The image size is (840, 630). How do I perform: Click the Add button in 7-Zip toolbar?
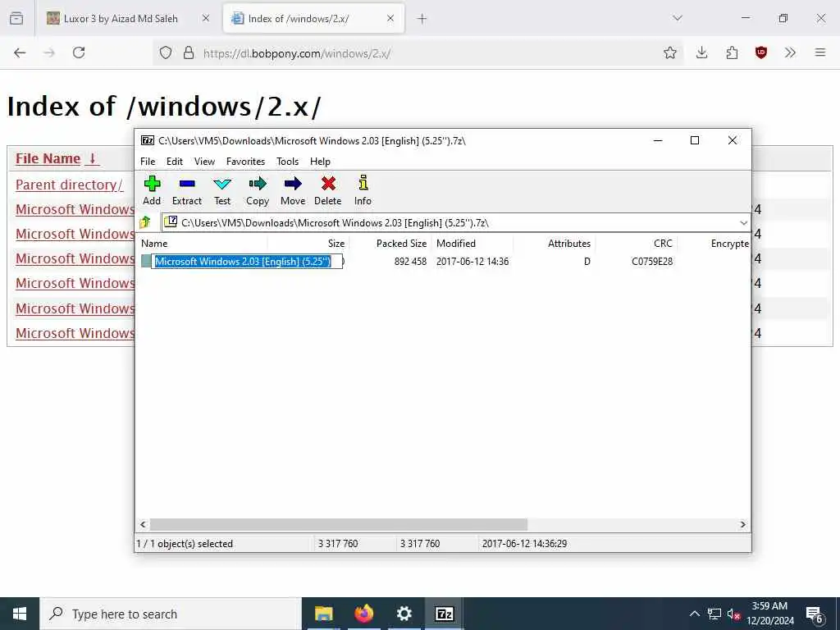coord(152,190)
